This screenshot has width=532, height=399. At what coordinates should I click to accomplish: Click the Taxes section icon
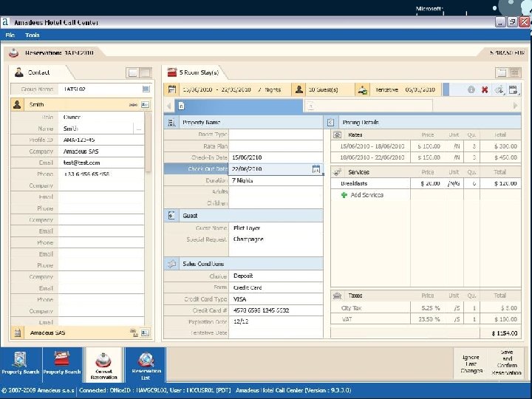click(x=337, y=296)
